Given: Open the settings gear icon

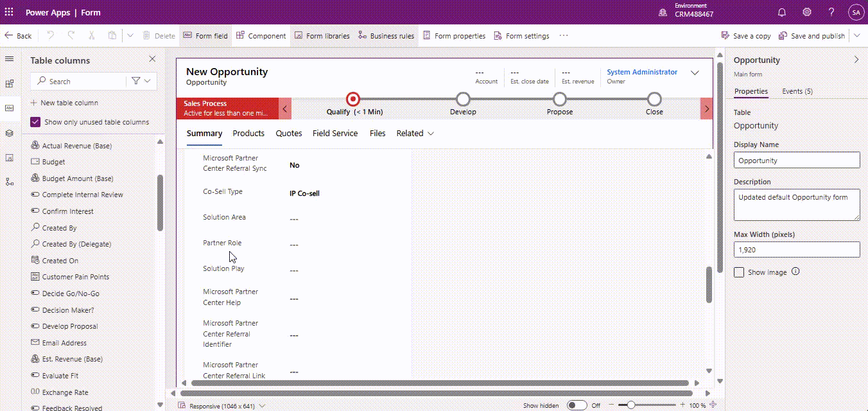Looking at the screenshot, I should [807, 12].
